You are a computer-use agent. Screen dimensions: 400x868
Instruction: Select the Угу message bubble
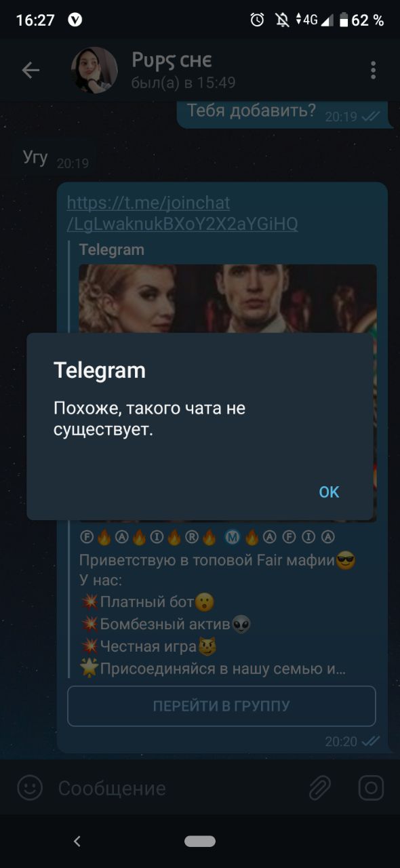[55, 158]
